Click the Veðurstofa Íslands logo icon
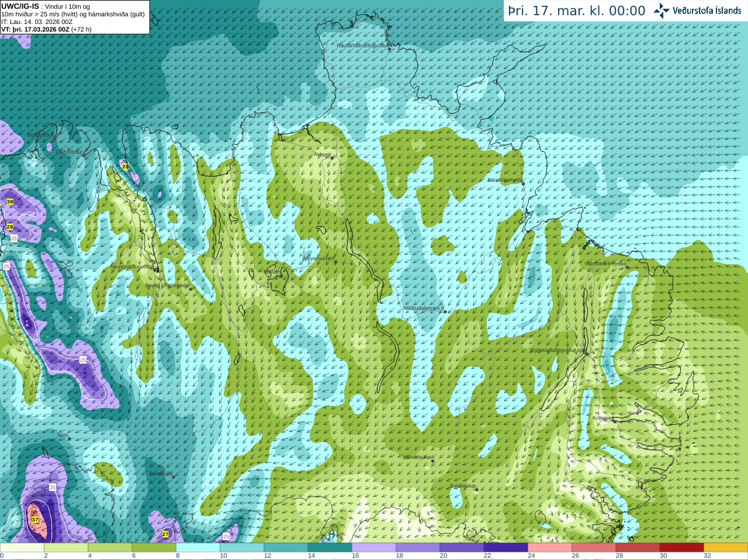Screen dimensions: 748x560 (x=662, y=11)
